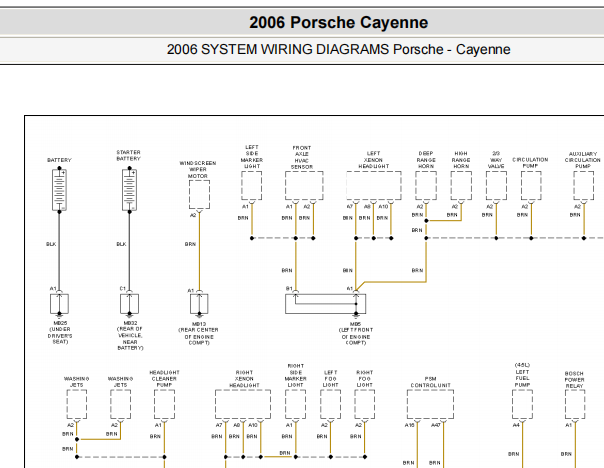Select the CIRCULATION PUMP label next to the 2/3 way valve
This screenshot has height=468, width=604.
pyautogui.click(x=530, y=163)
